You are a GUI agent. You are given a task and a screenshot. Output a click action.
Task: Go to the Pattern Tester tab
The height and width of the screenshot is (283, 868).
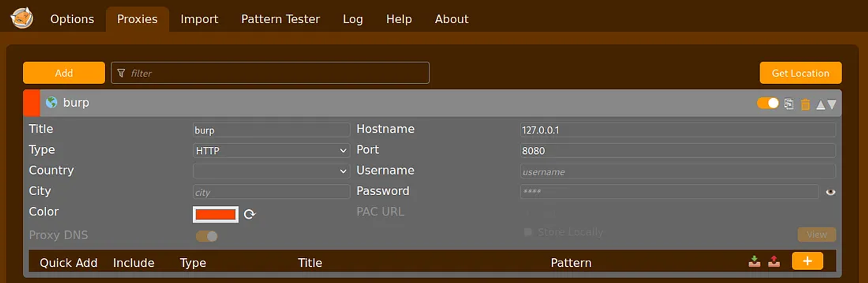280,19
